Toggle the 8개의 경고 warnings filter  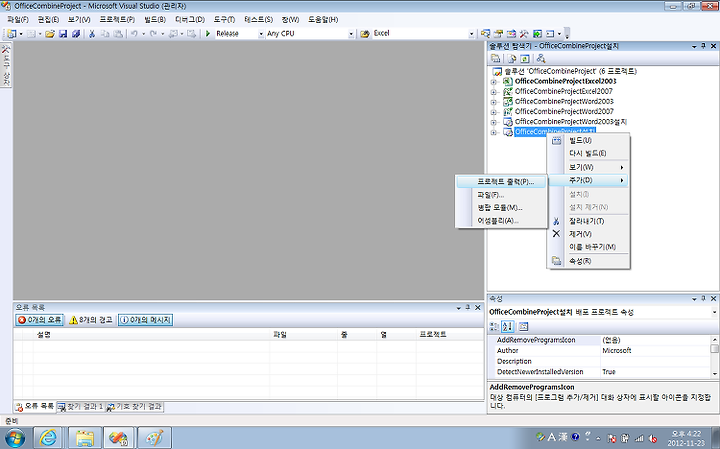[90, 320]
